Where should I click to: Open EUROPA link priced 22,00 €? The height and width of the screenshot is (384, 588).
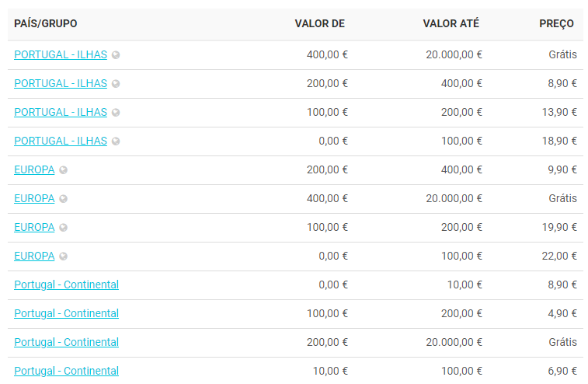(x=34, y=256)
